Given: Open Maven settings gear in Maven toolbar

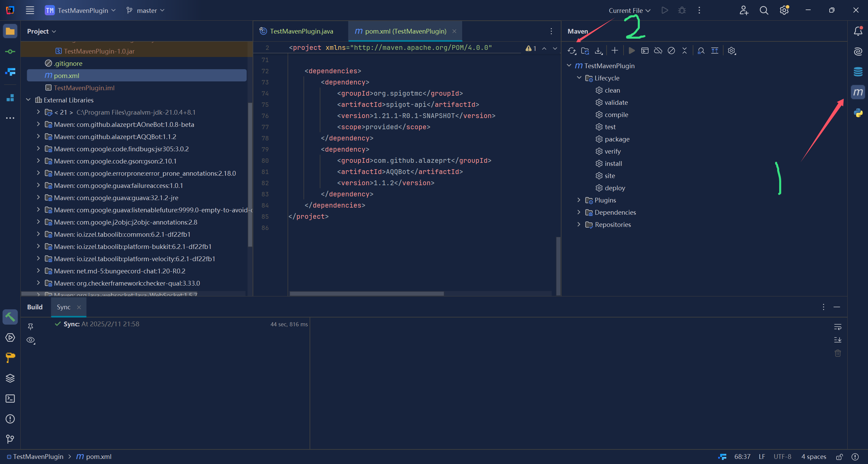Looking at the screenshot, I should (x=732, y=51).
